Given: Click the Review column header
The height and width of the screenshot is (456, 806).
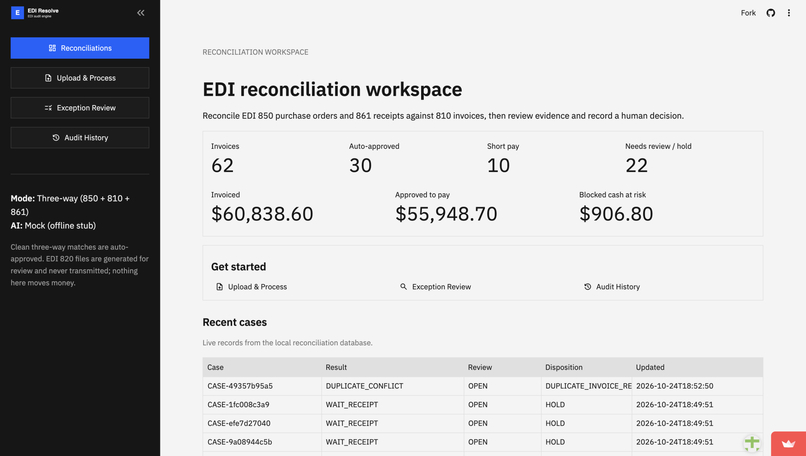Looking at the screenshot, I should pos(503,367).
